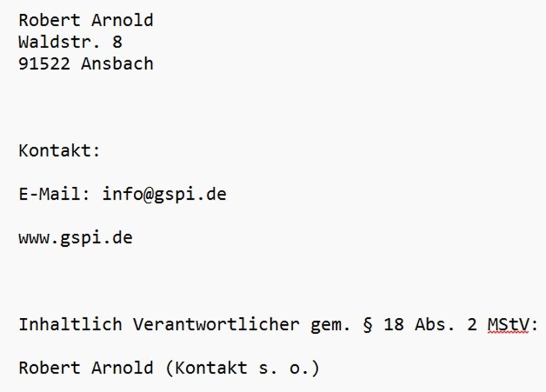Click the red-underlined word MStV
Viewport: 546px width, 392px height.
[x=508, y=324]
